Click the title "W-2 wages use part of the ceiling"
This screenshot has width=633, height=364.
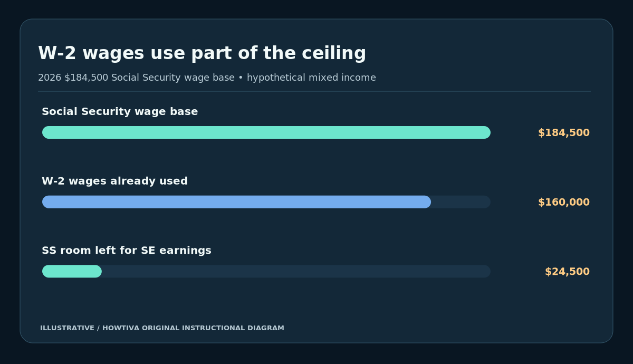tap(202, 53)
